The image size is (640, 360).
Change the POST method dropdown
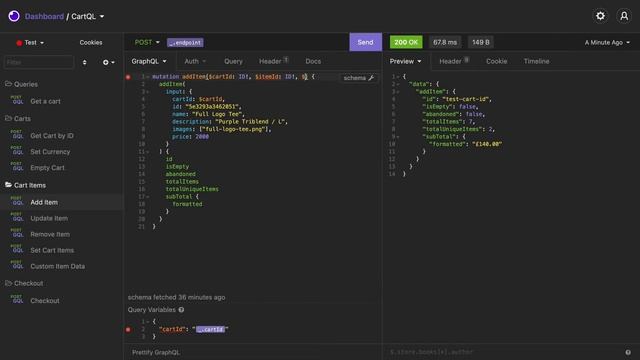(x=147, y=42)
